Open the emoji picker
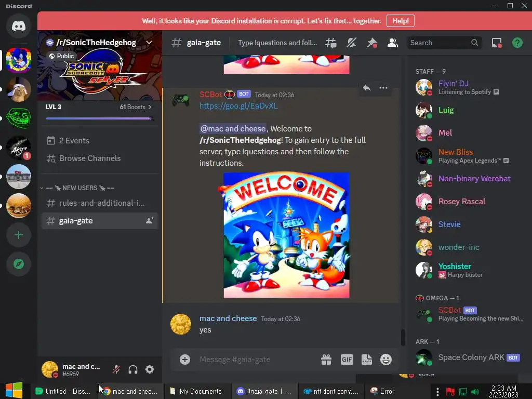This screenshot has height=399, width=532. point(386,360)
